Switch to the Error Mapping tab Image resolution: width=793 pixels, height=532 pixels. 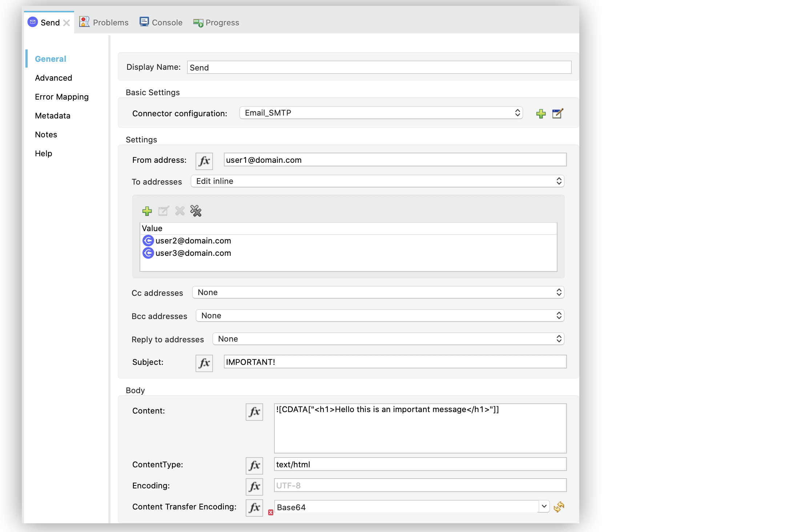click(x=62, y=97)
